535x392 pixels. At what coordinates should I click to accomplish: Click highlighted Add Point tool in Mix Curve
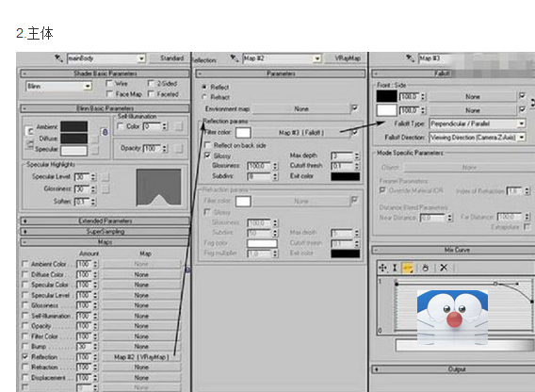(x=407, y=268)
